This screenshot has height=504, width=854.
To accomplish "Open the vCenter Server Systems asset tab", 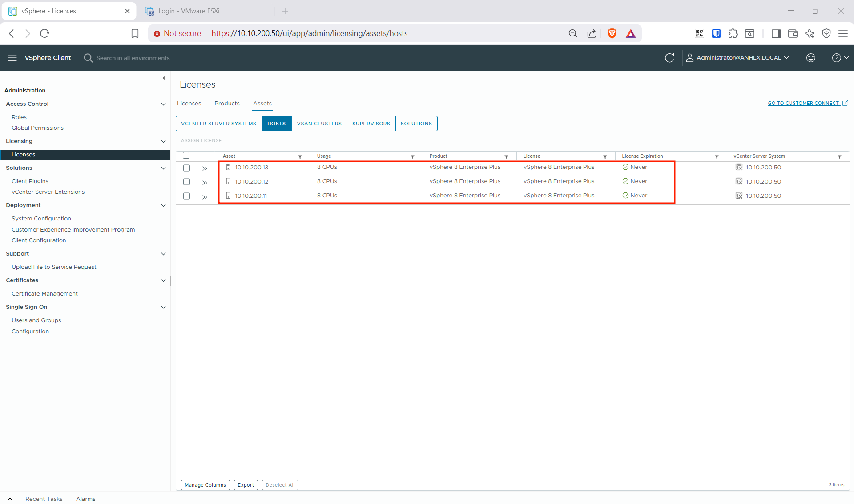I will 218,124.
